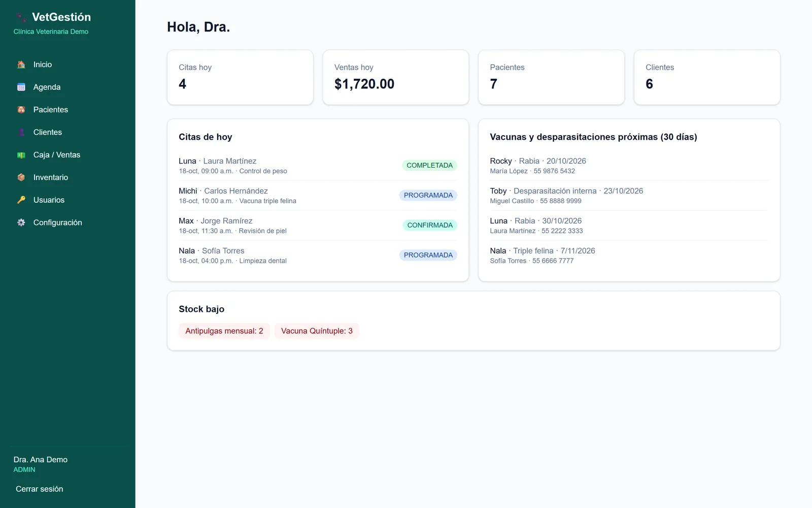The width and height of the screenshot is (812, 508).
Task: Open the Pacientes section
Action: tap(67, 110)
